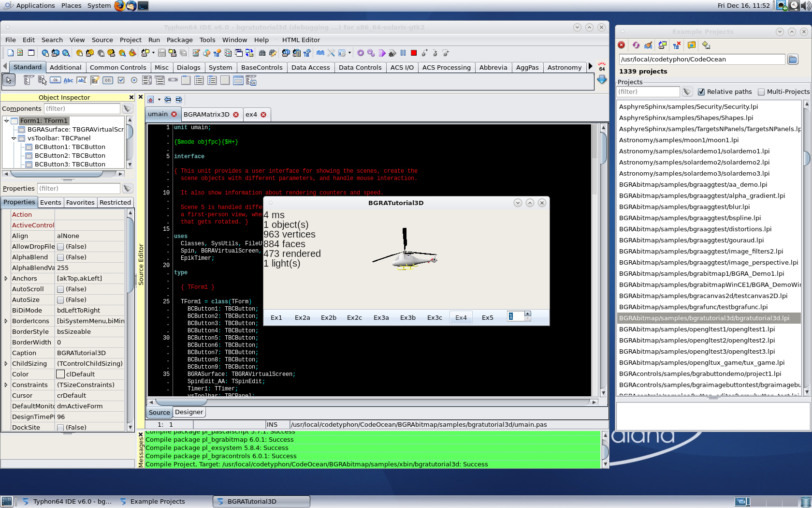Toggle the AutoScroll checkbox
The image size is (812, 508).
(60, 289)
